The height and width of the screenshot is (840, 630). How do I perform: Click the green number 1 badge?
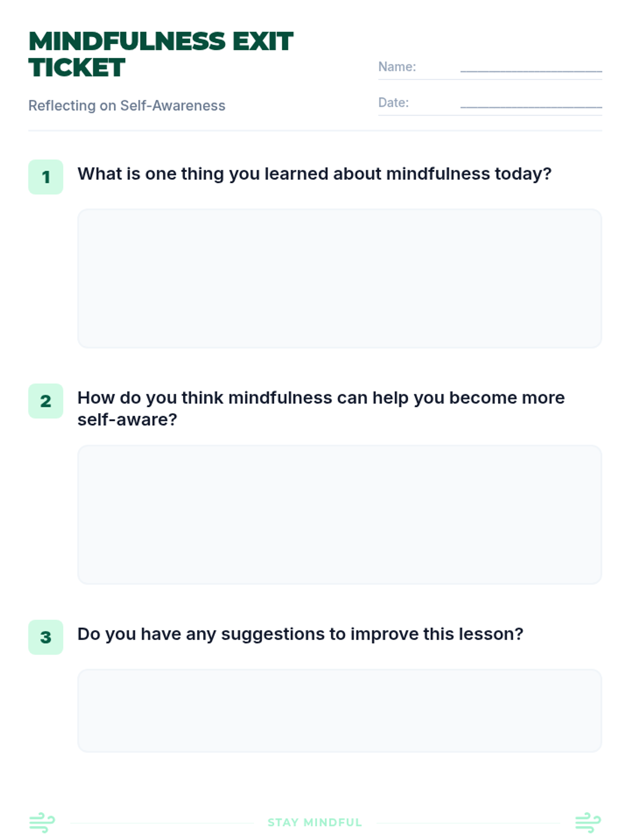[46, 177]
